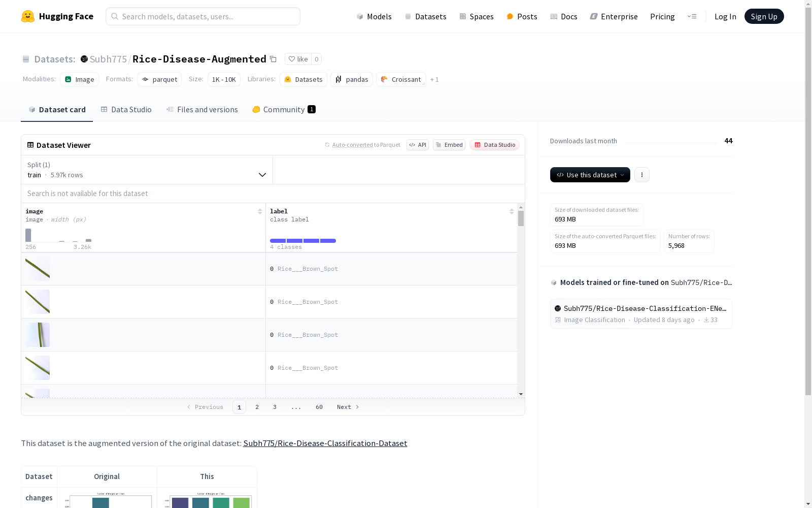Click the 1K - 10K size tag
This screenshot has height=508, width=812.
(224, 79)
